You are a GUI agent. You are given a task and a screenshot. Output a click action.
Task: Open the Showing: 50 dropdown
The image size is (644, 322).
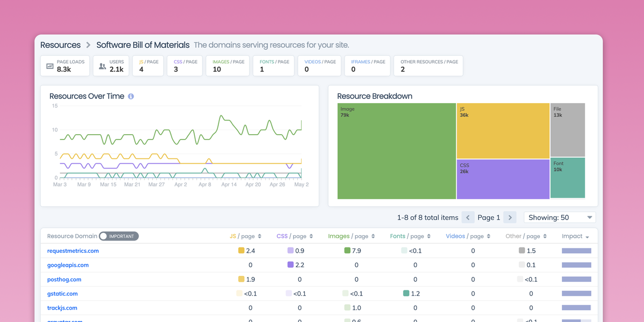click(560, 217)
